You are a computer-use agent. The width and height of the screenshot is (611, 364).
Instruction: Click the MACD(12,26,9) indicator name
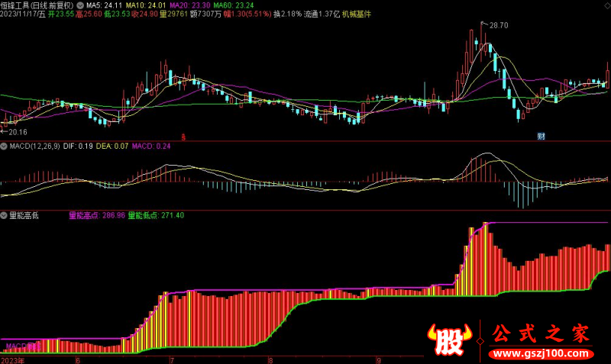[x=34, y=147]
